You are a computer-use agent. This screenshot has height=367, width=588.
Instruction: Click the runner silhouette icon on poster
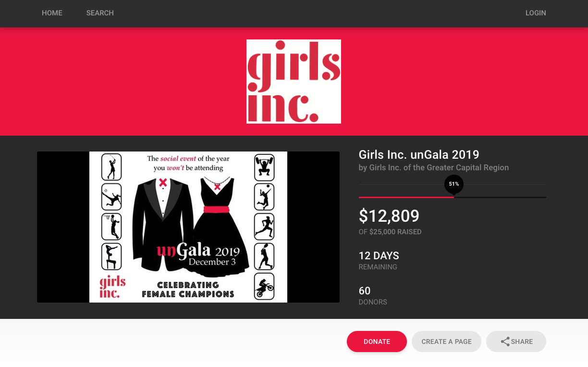pos(264,226)
